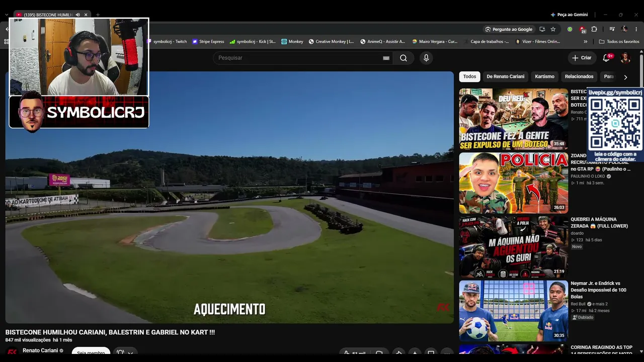Open the Renato Cariani channel name
Viewport: 644px width, 362px height.
pos(41,350)
